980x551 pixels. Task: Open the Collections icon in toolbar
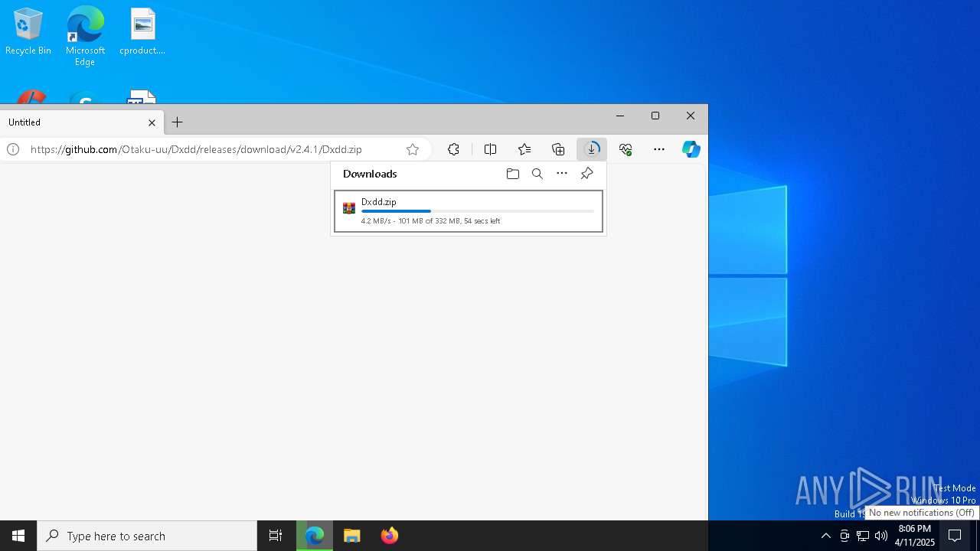coord(558,149)
